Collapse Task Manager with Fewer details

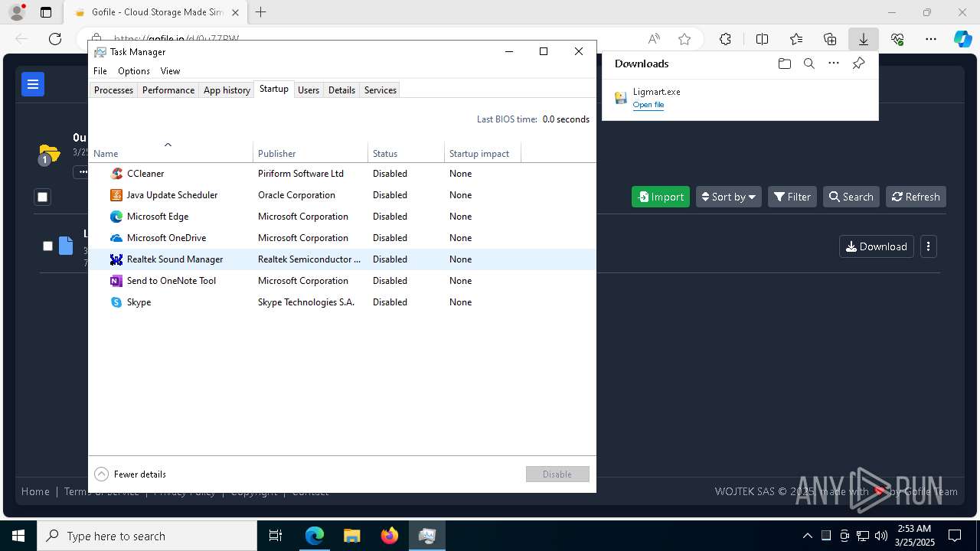(130, 474)
